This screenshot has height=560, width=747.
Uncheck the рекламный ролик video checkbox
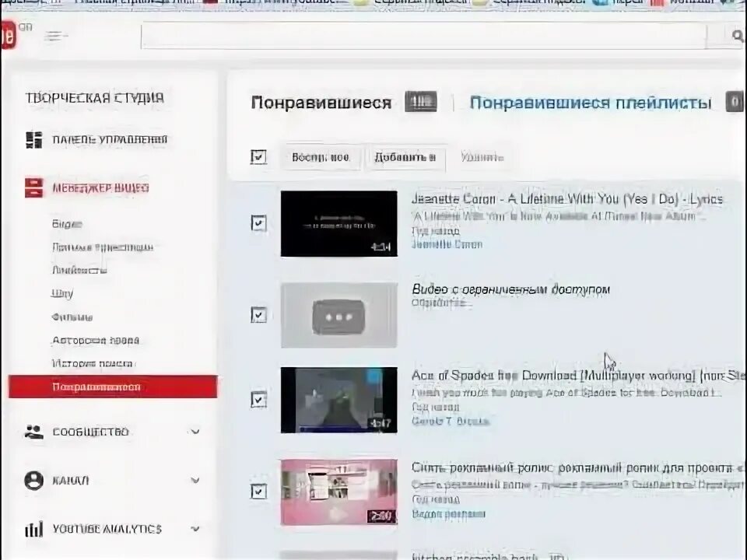(258, 491)
